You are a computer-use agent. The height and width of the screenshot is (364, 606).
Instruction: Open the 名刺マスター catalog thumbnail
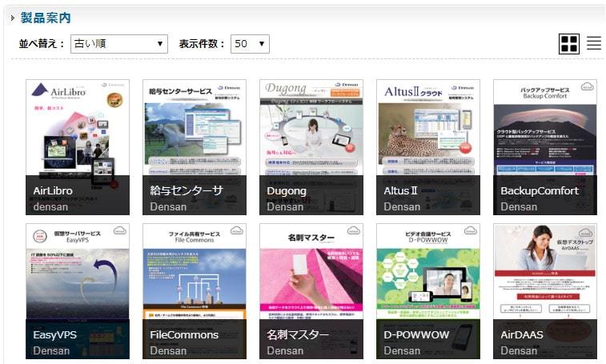[x=311, y=291]
